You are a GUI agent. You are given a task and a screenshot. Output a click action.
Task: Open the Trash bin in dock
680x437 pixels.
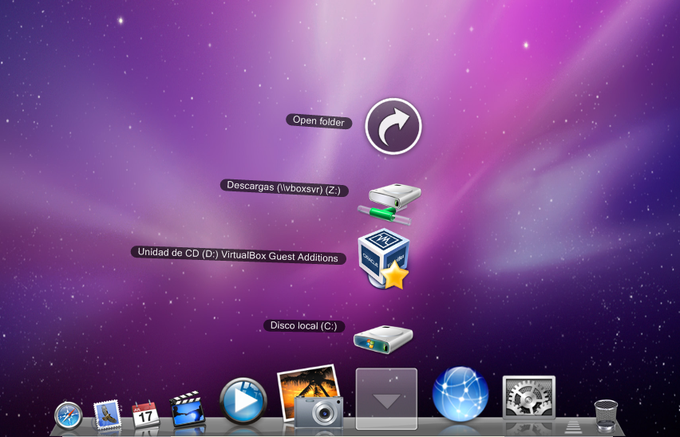(x=606, y=415)
